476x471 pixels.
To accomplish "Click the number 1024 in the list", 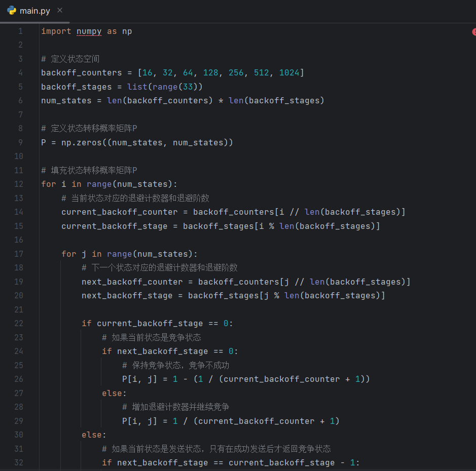I will click(289, 73).
